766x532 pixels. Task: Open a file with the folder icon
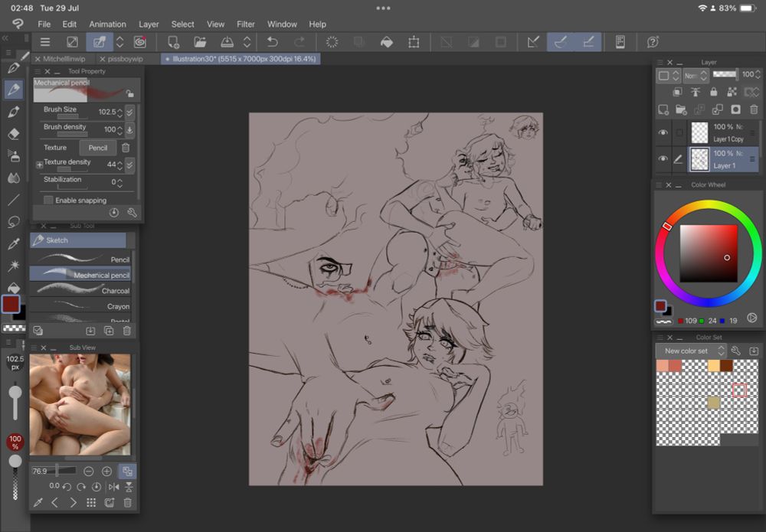[x=200, y=42]
